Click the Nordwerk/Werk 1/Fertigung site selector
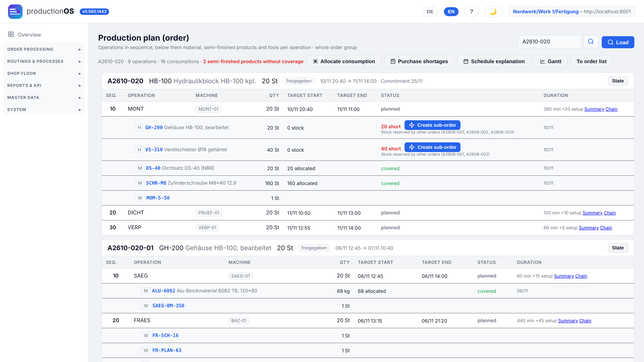Image resolution: width=644 pixels, height=362 pixels. pyautogui.click(x=572, y=11)
